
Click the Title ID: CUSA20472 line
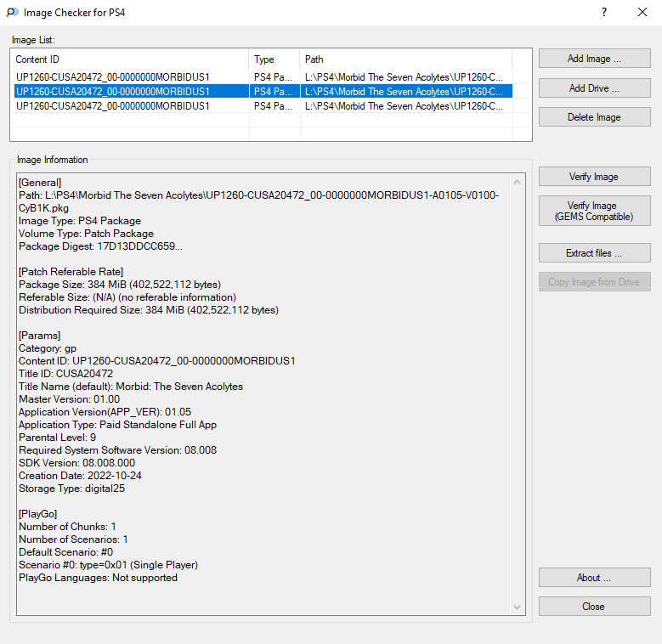tap(66, 374)
